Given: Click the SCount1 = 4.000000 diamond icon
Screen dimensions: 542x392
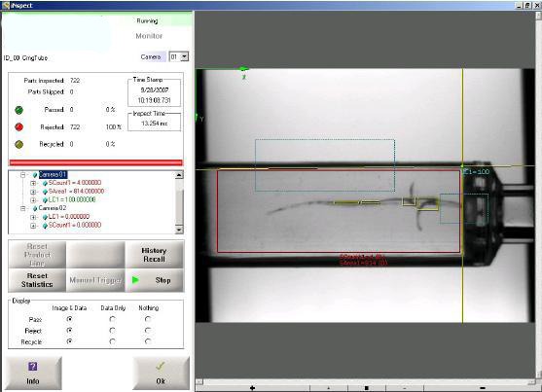Looking at the screenshot, I should click(45, 183).
